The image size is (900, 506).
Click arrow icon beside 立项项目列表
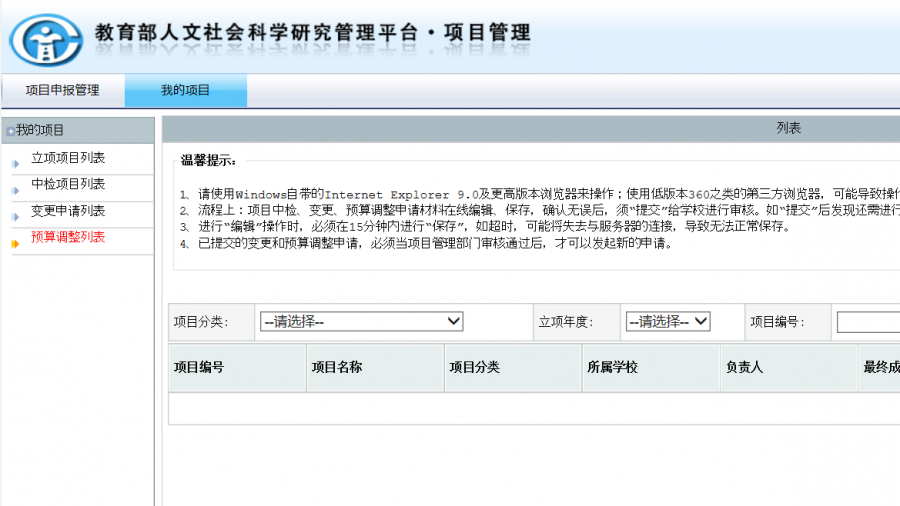15,164
